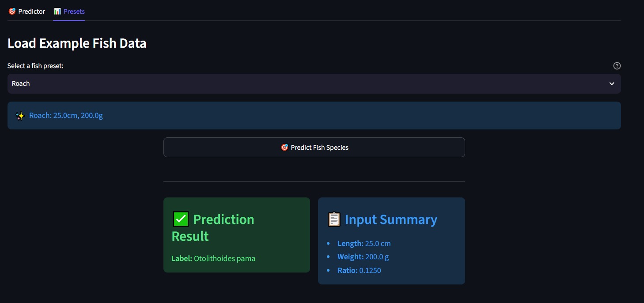Switch to the Predictor tab

coord(27,11)
